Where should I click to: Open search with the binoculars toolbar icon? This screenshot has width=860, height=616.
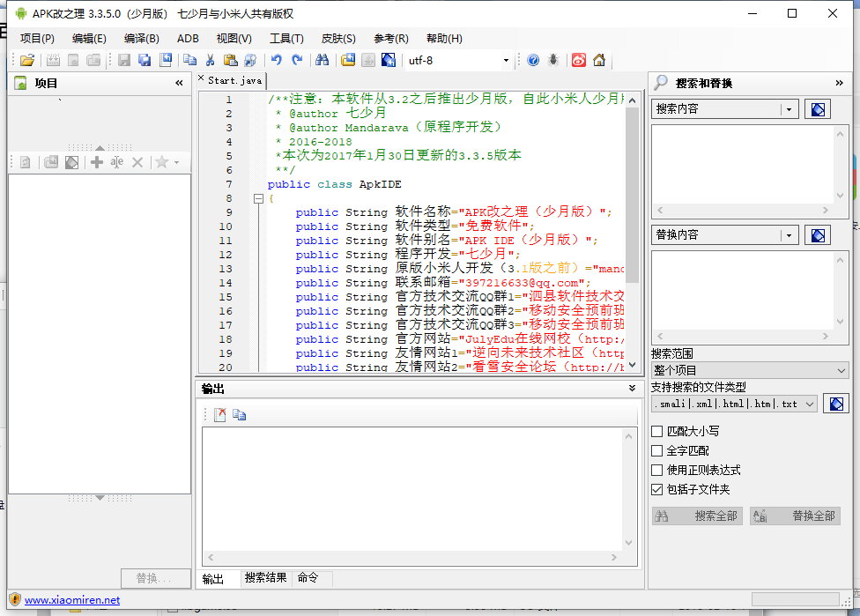tap(322, 60)
